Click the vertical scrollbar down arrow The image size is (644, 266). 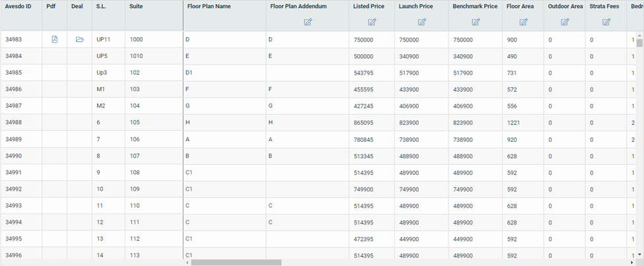point(639,255)
